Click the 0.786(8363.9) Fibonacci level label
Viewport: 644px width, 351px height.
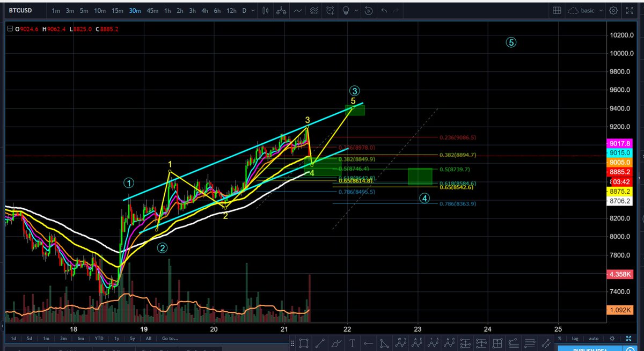coord(457,204)
